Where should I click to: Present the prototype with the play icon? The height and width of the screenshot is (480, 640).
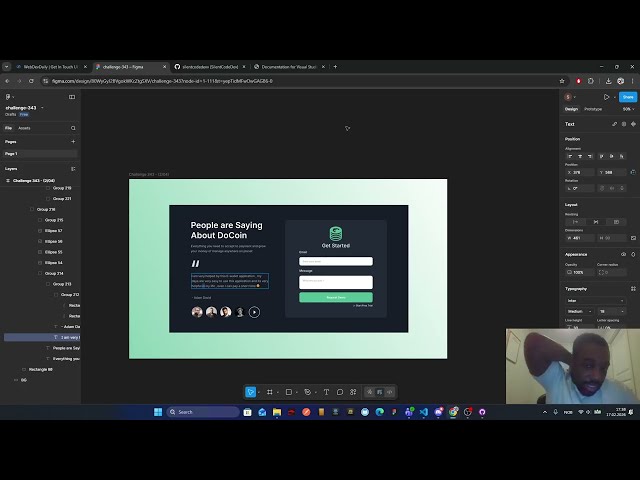tap(606, 97)
